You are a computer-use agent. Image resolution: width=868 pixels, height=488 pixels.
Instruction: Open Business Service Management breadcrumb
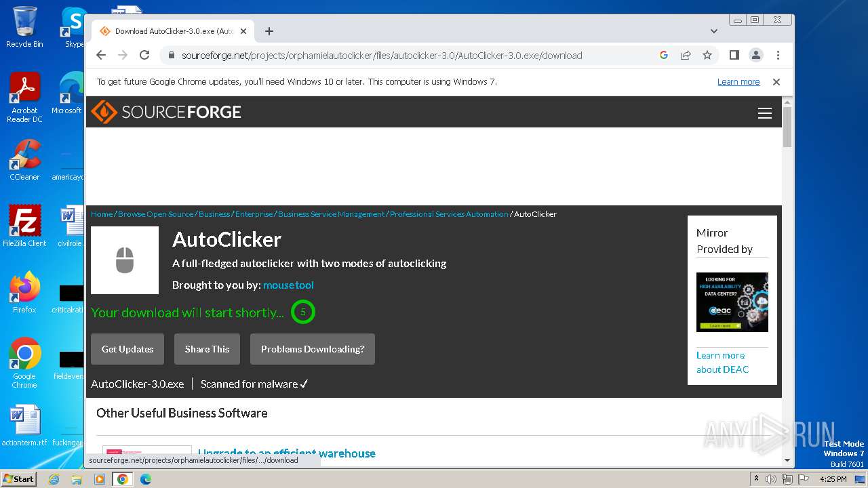pyautogui.click(x=331, y=214)
